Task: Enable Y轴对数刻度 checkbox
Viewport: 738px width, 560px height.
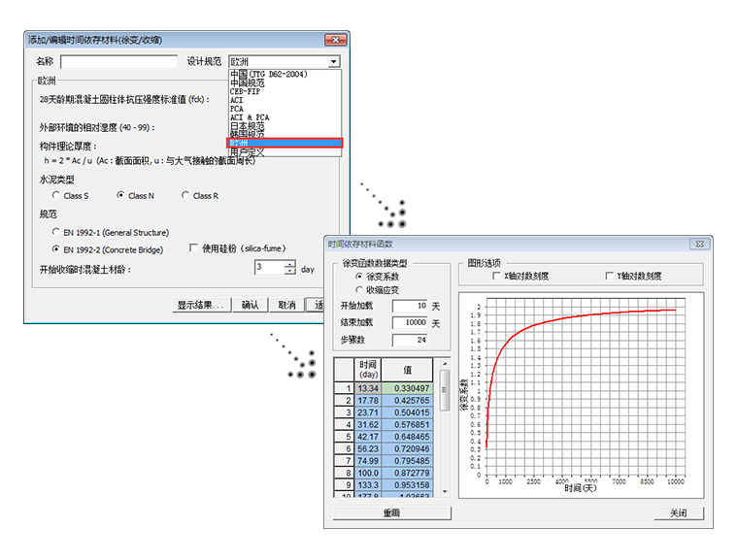Action: click(609, 276)
